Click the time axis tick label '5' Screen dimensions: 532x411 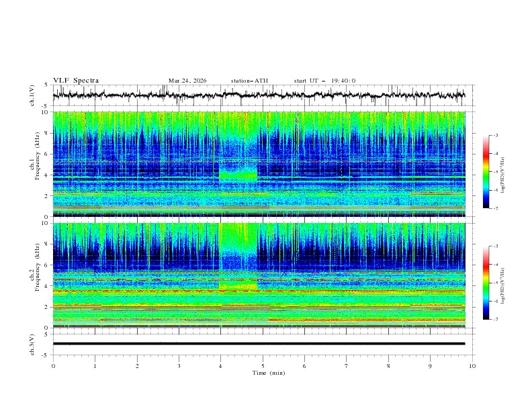[x=263, y=366]
